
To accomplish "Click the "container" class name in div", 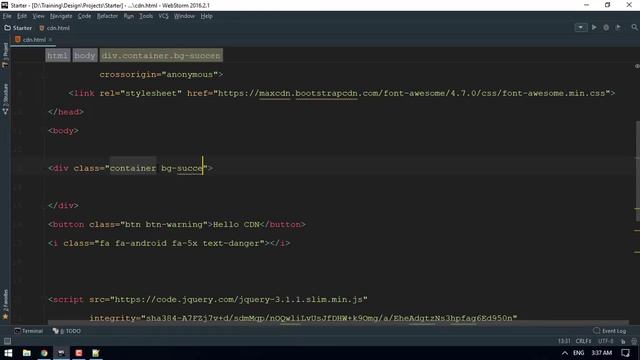I will coord(133,168).
